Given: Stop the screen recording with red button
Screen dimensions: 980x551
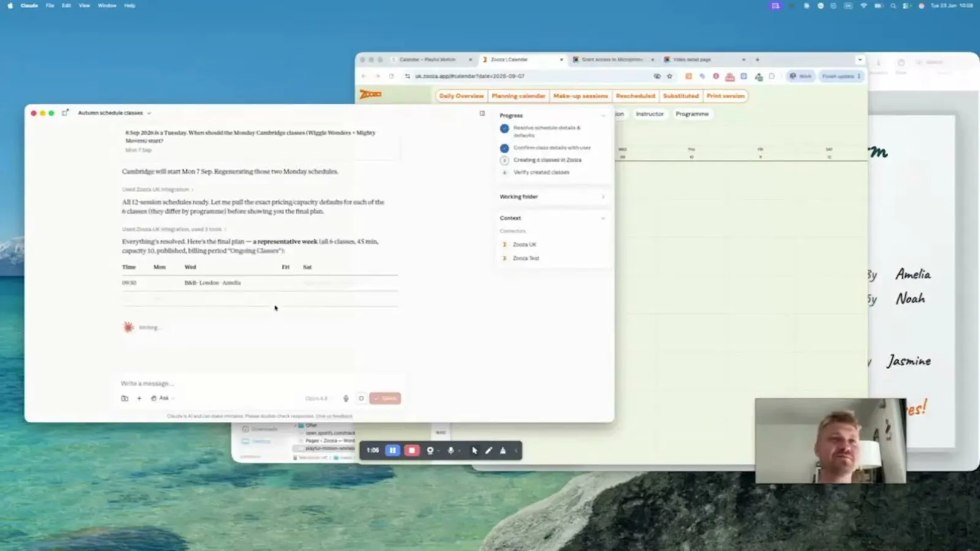Looking at the screenshot, I should tap(412, 450).
